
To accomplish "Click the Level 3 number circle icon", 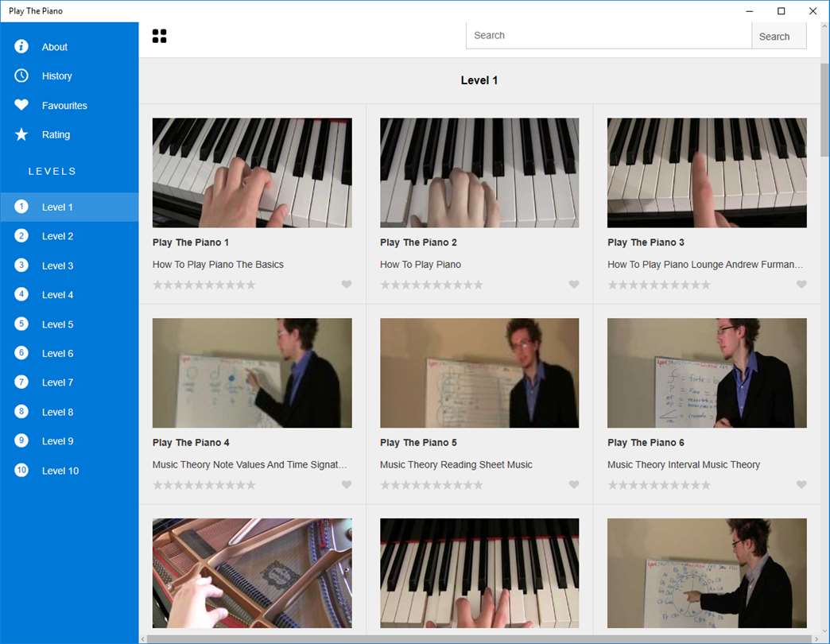I will coord(21,265).
